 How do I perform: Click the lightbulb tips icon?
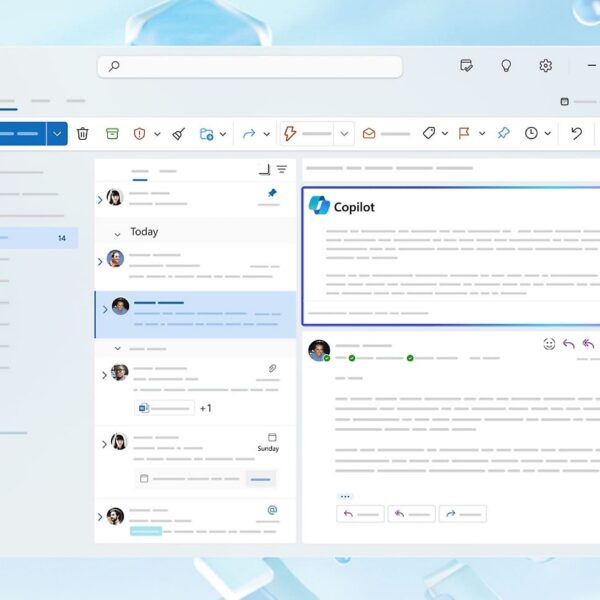[506, 65]
